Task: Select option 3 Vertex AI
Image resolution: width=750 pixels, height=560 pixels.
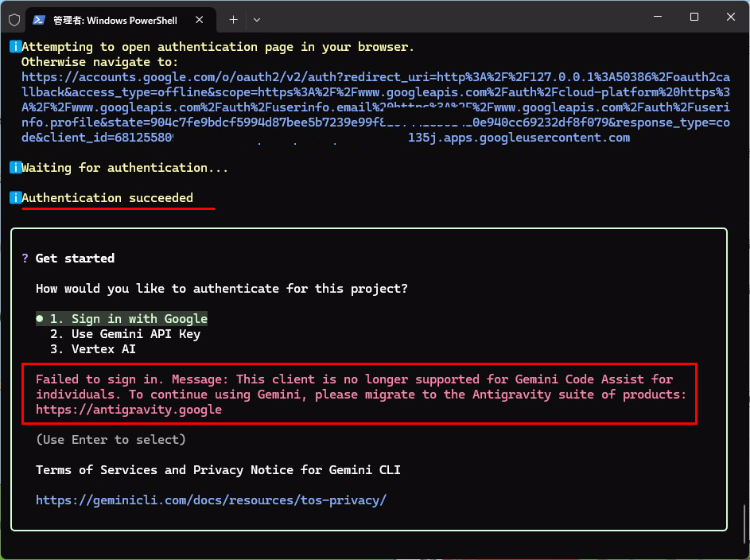Action: (x=93, y=349)
